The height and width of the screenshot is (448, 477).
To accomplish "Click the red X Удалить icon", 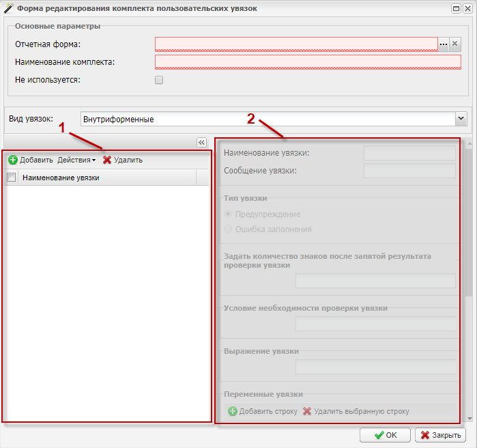I will 107,160.
